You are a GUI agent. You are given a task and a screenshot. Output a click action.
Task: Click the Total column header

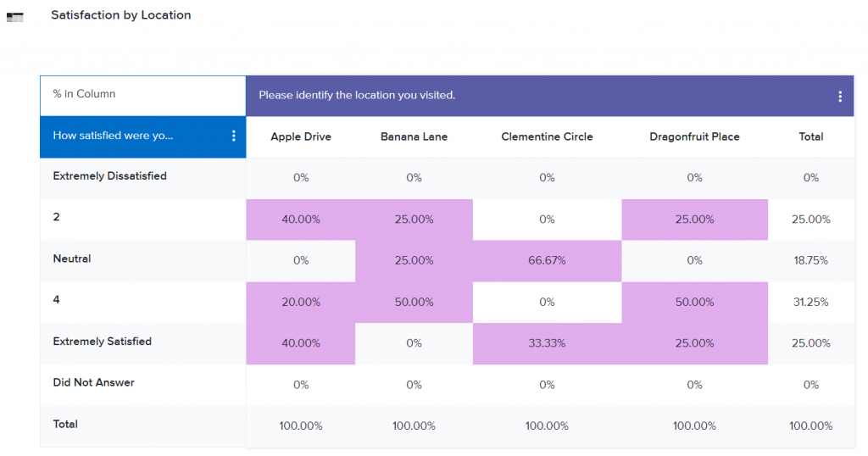tap(811, 136)
